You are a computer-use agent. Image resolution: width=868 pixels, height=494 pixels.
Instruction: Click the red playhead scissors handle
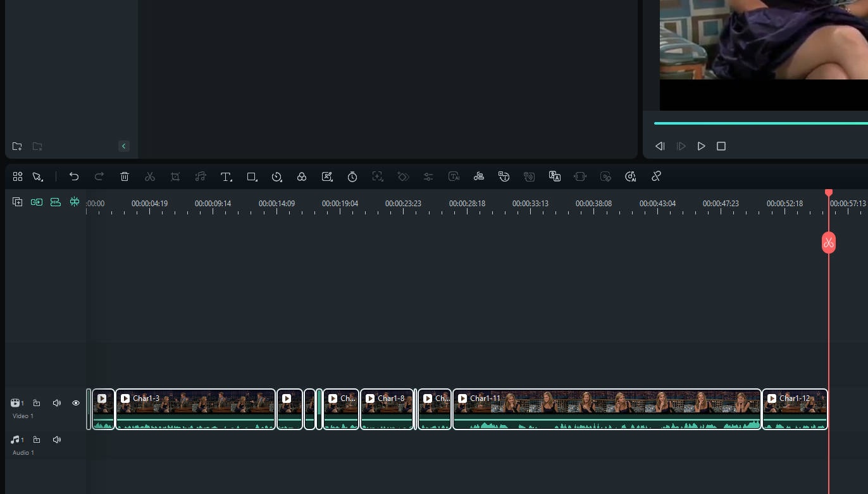click(829, 243)
